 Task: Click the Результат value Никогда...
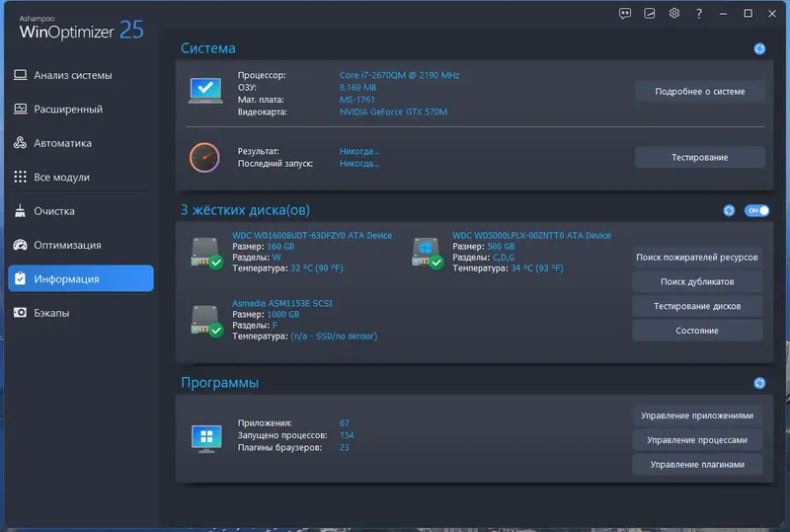359,151
